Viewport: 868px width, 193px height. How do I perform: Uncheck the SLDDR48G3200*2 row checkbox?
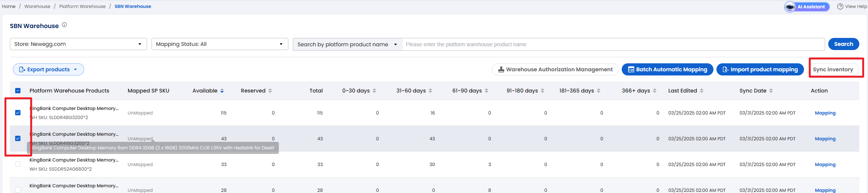pyautogui.click(x=18, y=113)
